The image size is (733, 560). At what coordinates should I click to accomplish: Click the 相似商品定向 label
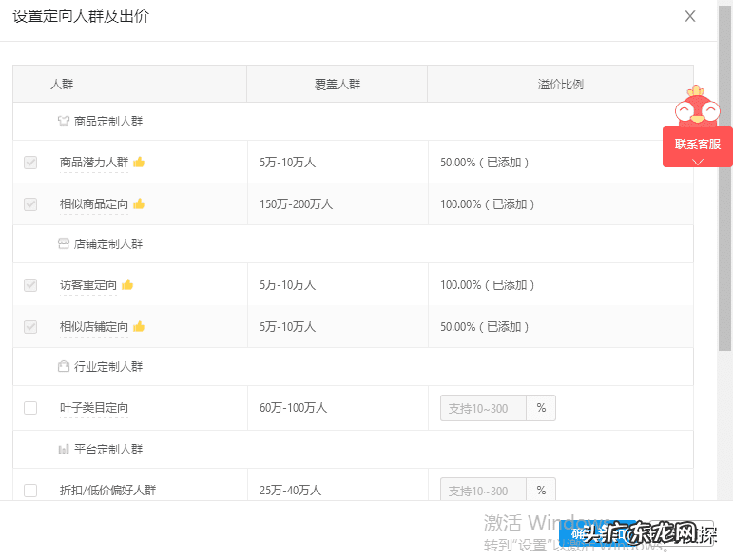coord(94,204)
